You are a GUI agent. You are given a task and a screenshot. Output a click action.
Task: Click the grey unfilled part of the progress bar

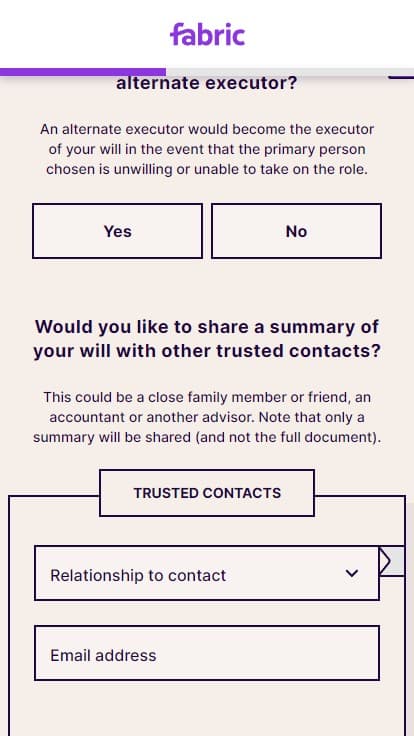(x=290, y=72)
